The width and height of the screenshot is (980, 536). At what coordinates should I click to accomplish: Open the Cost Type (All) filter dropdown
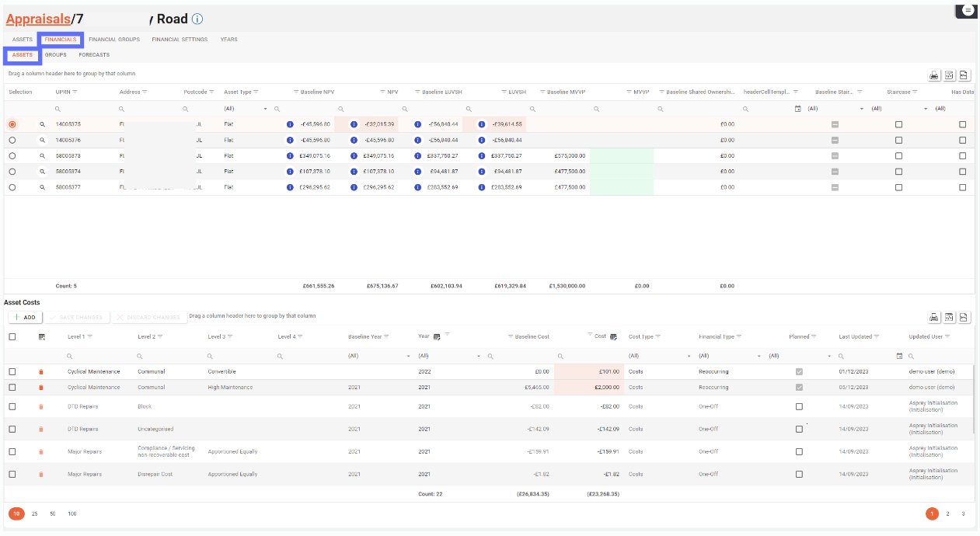(659, 356)
